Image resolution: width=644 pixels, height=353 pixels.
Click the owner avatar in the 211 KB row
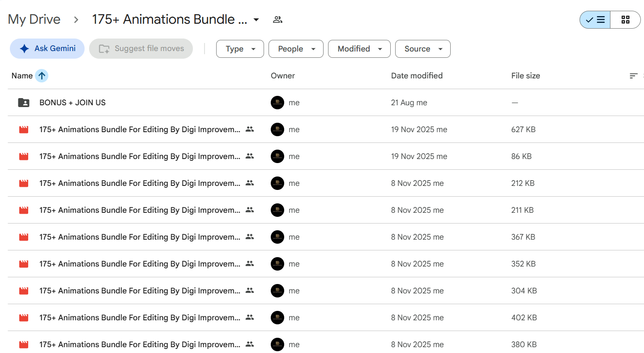pos(277,210)
